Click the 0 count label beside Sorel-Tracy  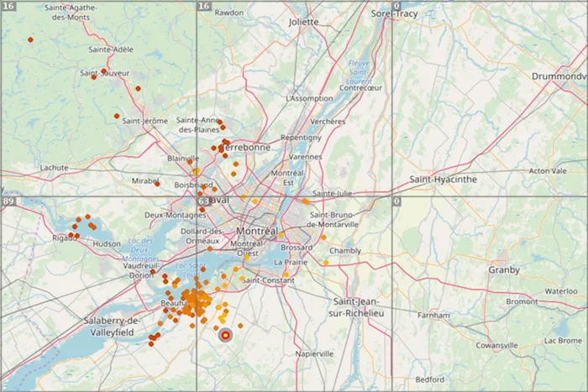click(396, 6)
